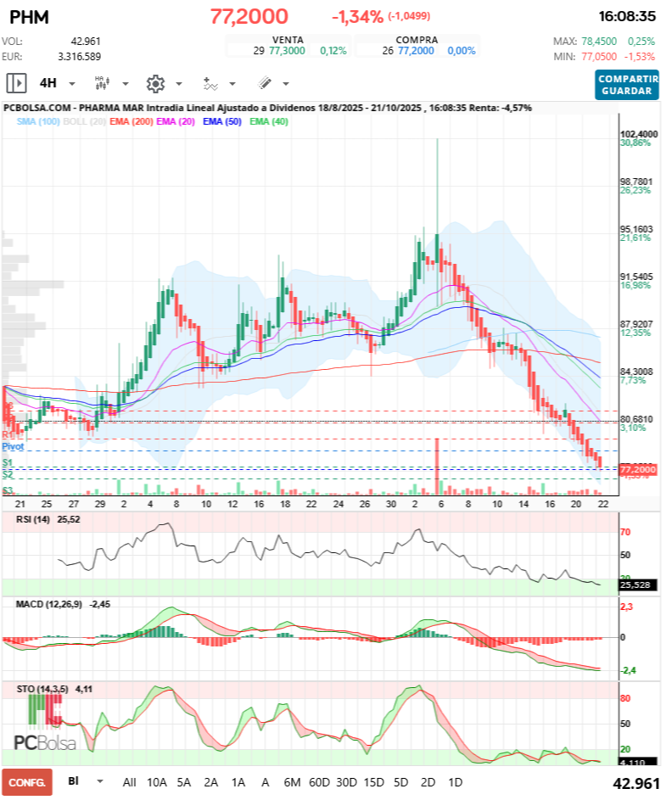The width and height of the screenshot is (672, 800).
Task: Click the VENTA price 77,3000
Action: click(286, 51)
